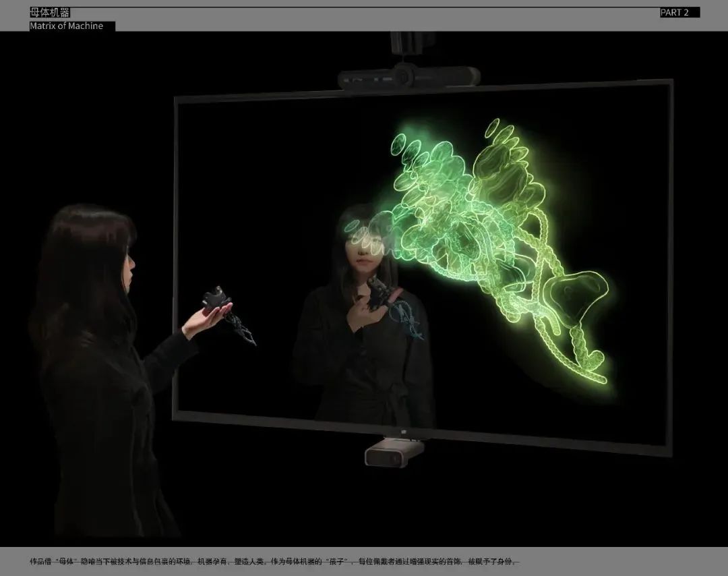The width and height of the screenshot is (728, 576).
Task: Select the black jewelry in the woman's raised palm
Action: (217, 299)
